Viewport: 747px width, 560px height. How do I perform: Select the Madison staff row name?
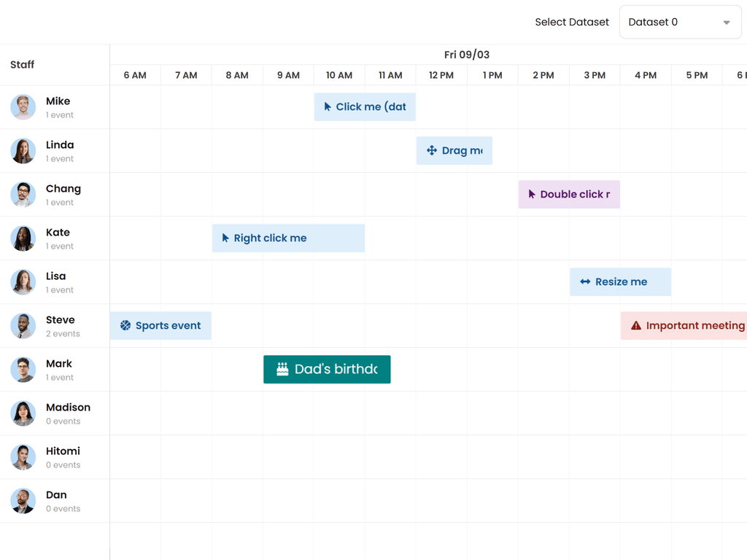click(68, 408)
